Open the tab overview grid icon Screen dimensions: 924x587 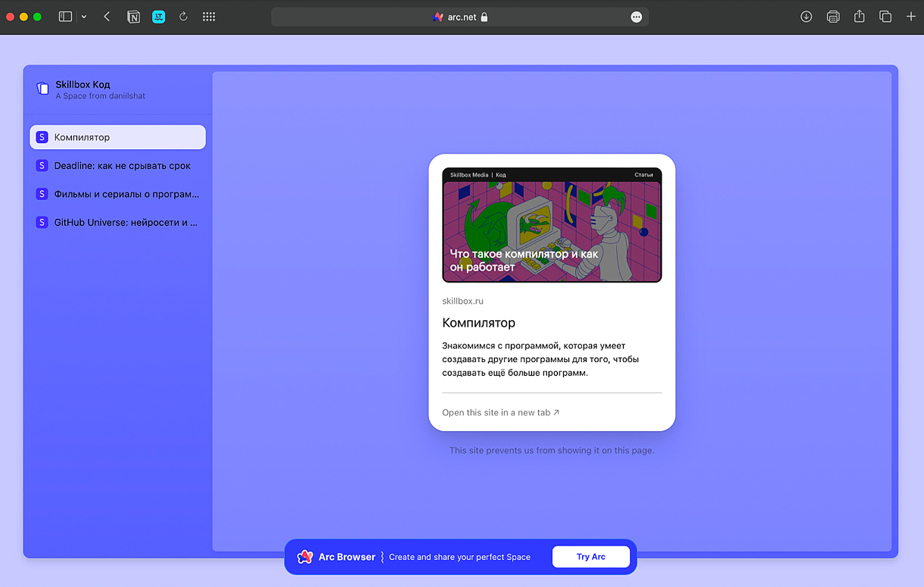tap(209, 17)
